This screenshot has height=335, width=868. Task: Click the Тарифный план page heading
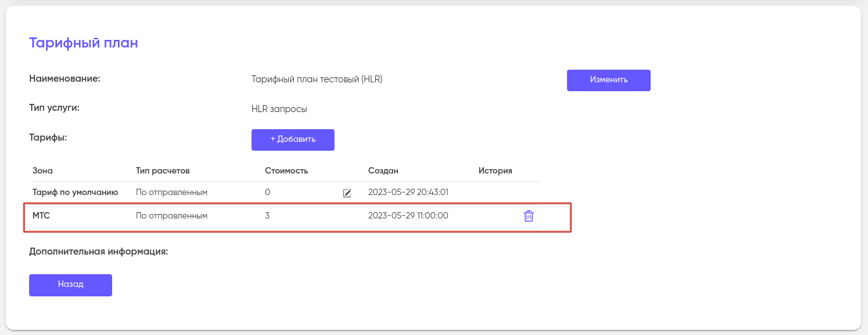click(x=84, y=43)
